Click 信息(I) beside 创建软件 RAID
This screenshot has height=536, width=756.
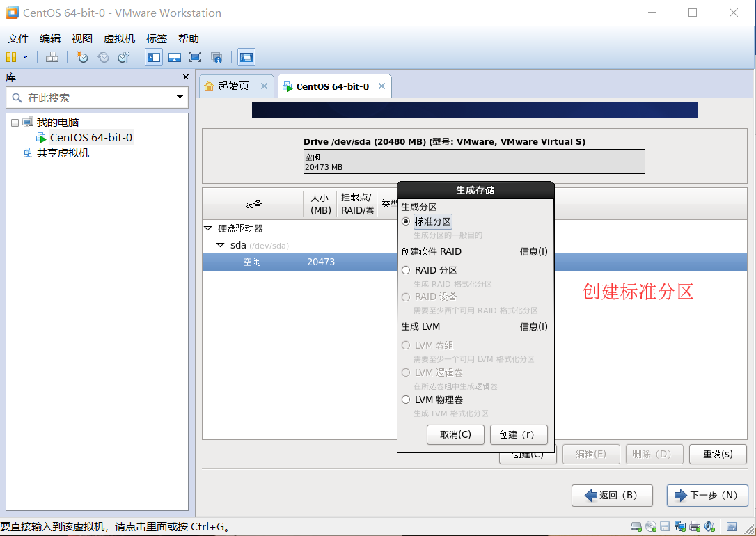(533, 251)
